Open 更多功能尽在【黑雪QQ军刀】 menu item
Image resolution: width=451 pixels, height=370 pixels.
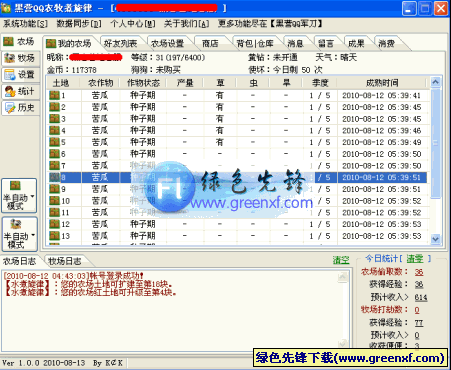pyautogui.click(x=270, y=24)
